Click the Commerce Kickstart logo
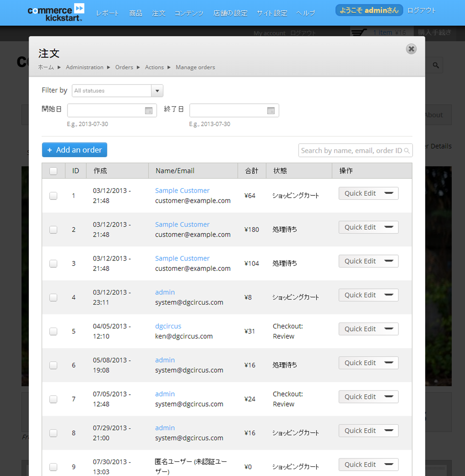This screenshot has width=465, height=476. coord(56,12)
